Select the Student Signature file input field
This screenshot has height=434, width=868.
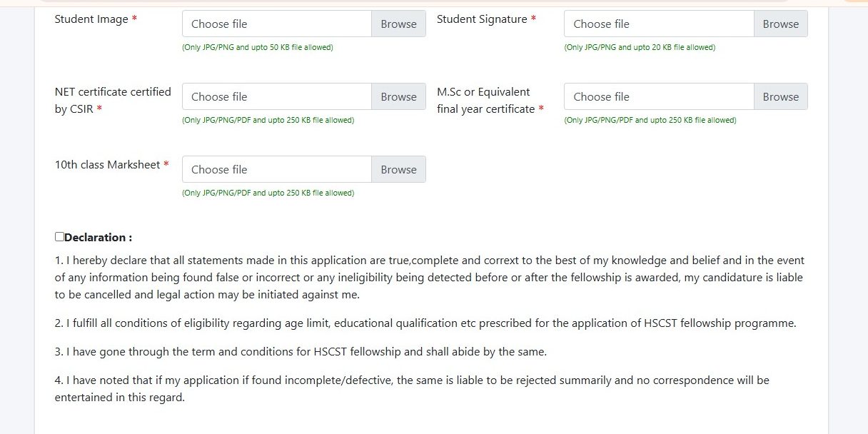click(659, 24)
